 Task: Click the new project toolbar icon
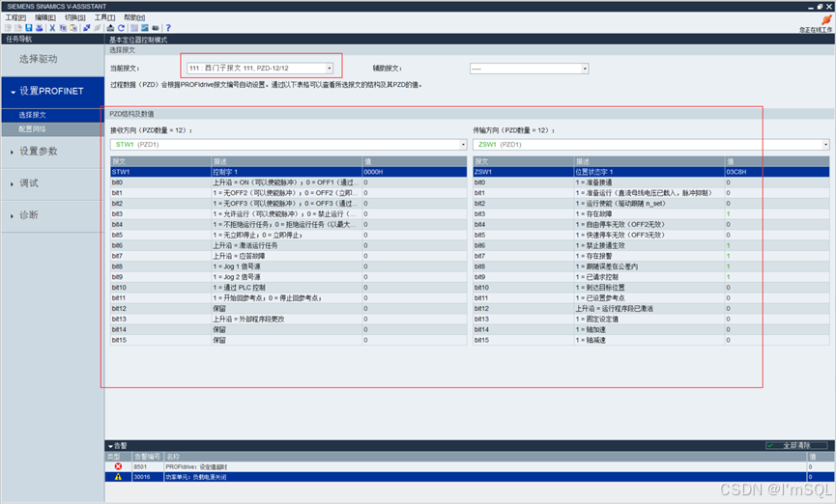coord(8,28)
